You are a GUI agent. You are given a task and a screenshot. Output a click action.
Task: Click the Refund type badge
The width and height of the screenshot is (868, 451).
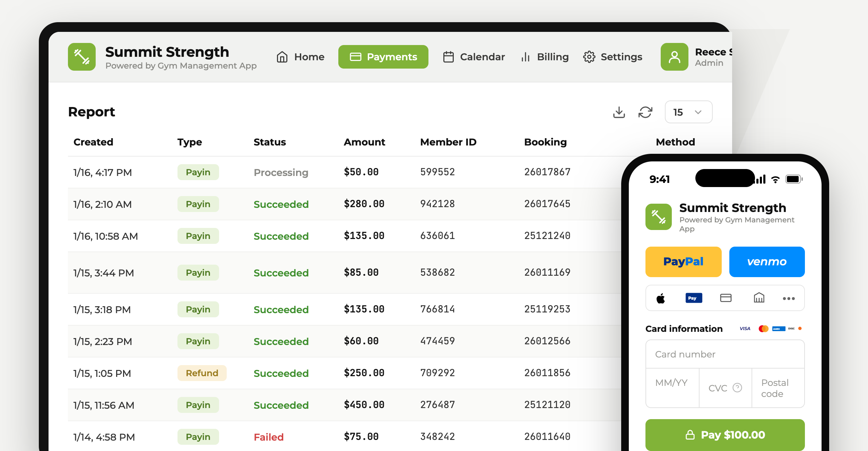coord(202,373)
